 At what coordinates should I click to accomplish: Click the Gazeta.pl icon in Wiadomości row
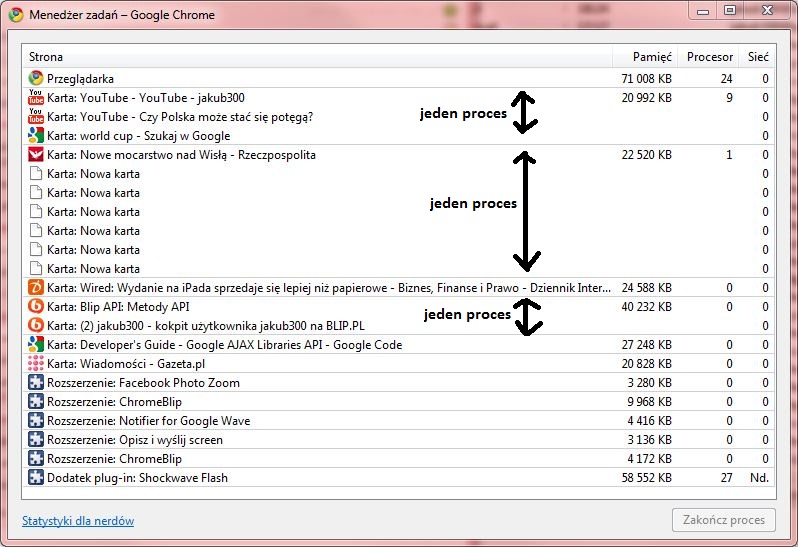36,364
